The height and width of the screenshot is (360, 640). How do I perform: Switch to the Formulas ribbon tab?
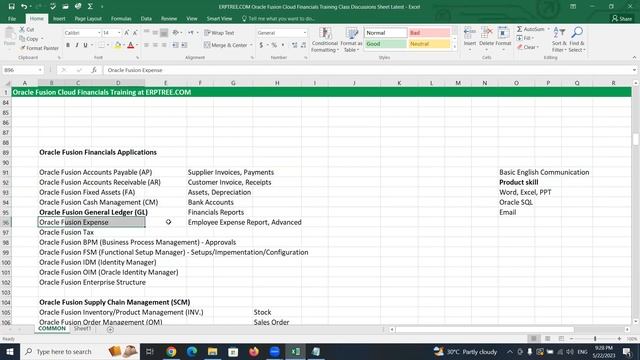tap(121, 19)
